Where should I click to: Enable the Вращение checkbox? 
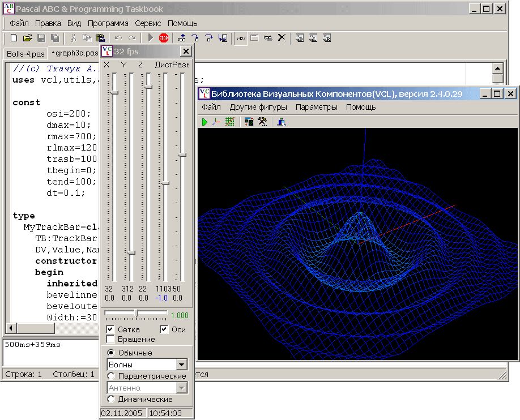click(x=110, y=339)
